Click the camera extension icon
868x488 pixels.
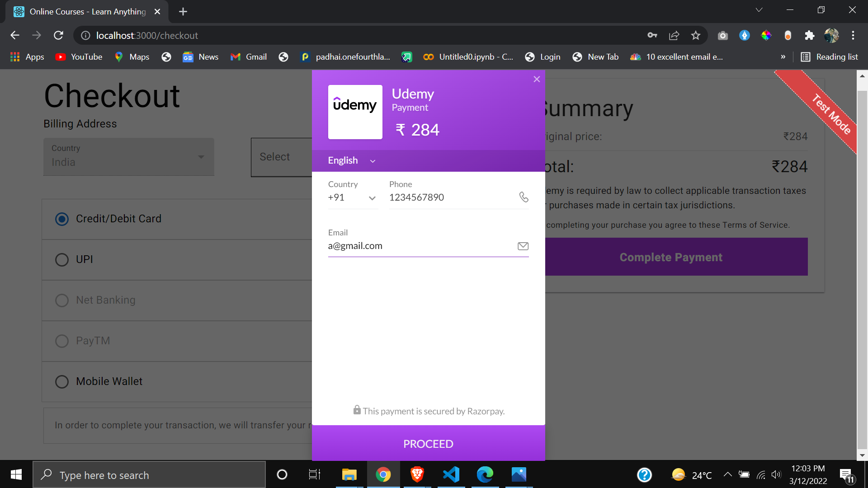(722, 35)
